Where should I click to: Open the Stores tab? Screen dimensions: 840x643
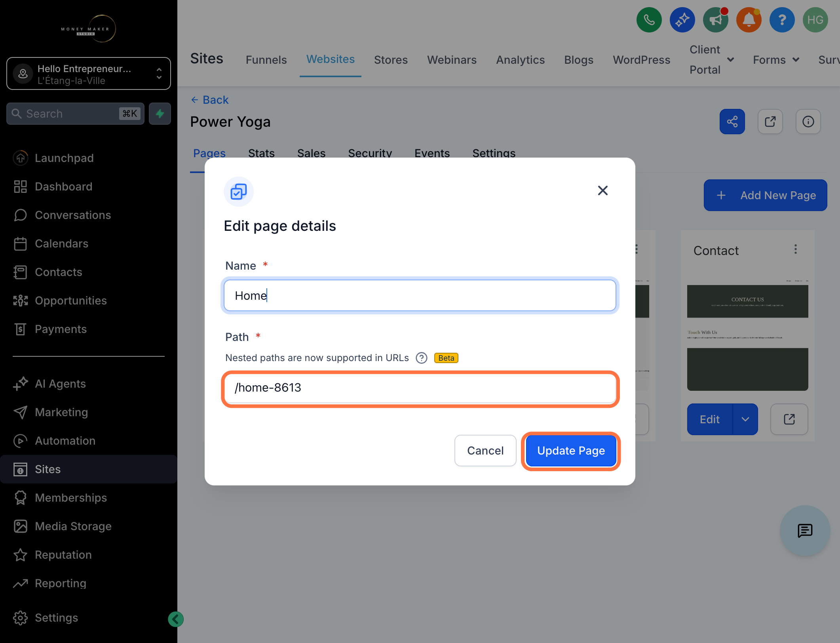click(x=391, y=60)
